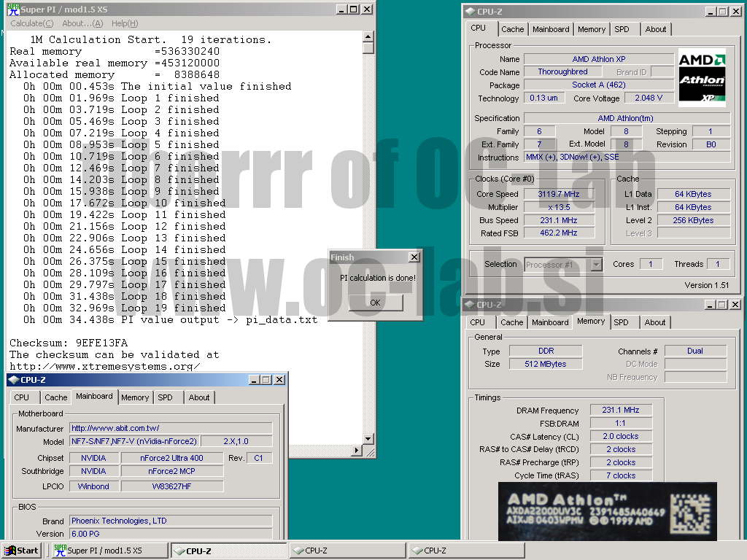Click the Loop 19 finished line
The height and width of the screenshot is (560, 747).
(124, 308)
